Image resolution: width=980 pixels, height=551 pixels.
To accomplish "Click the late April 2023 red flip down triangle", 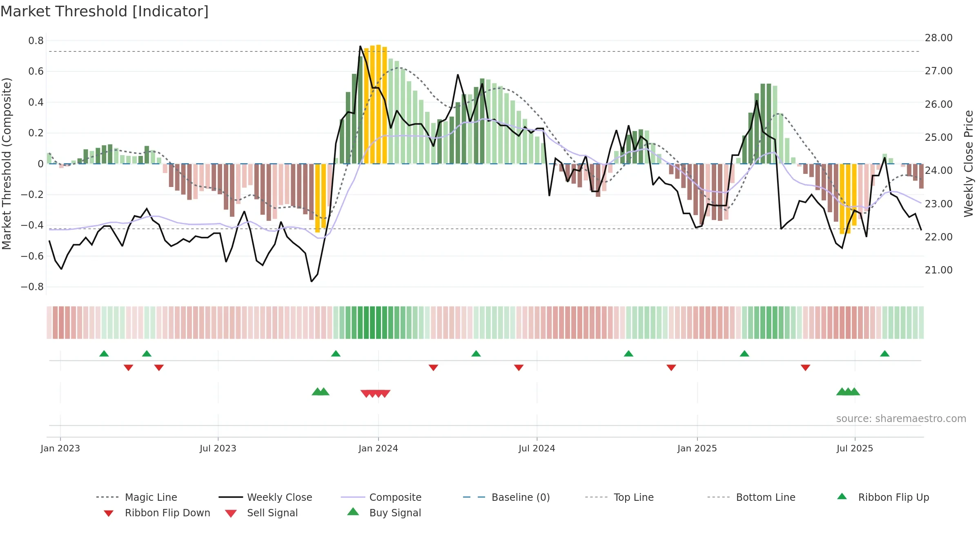I will (159, 368).
